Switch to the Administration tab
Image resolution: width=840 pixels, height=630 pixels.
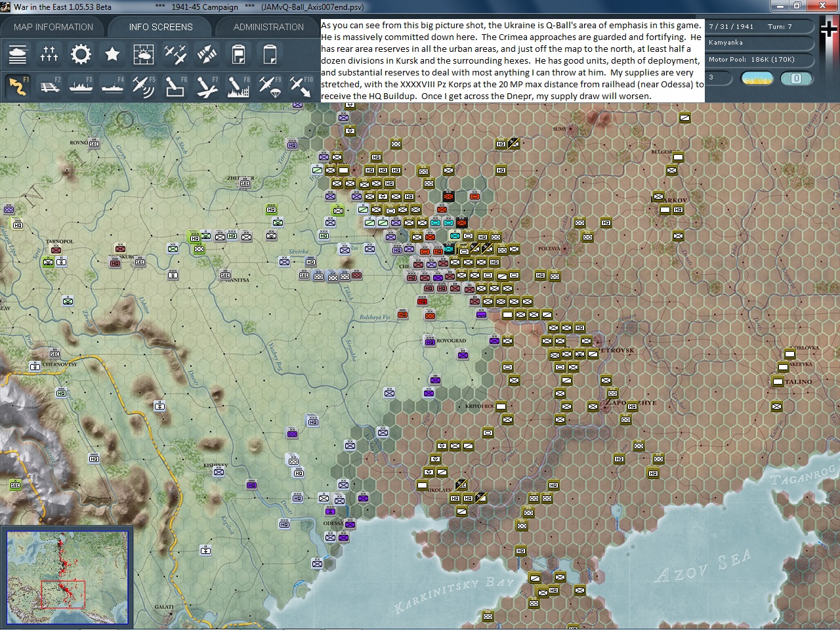click(x=268, y=27)
